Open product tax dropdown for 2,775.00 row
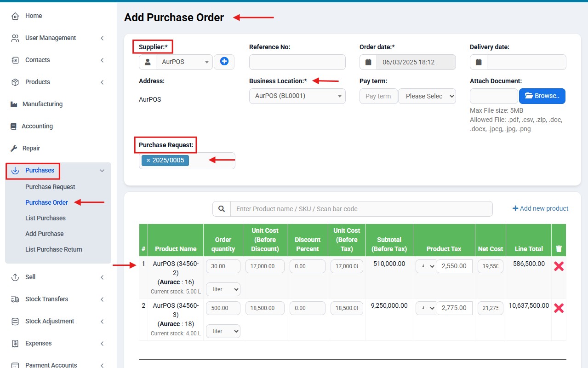Image resolution: width=588 pixels, height=368 pixels. [x=426, y=308]
